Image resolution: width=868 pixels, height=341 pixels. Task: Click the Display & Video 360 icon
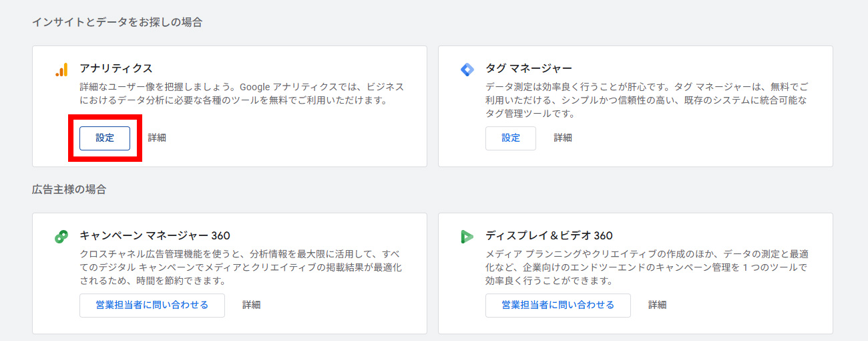tap(467, 237)
